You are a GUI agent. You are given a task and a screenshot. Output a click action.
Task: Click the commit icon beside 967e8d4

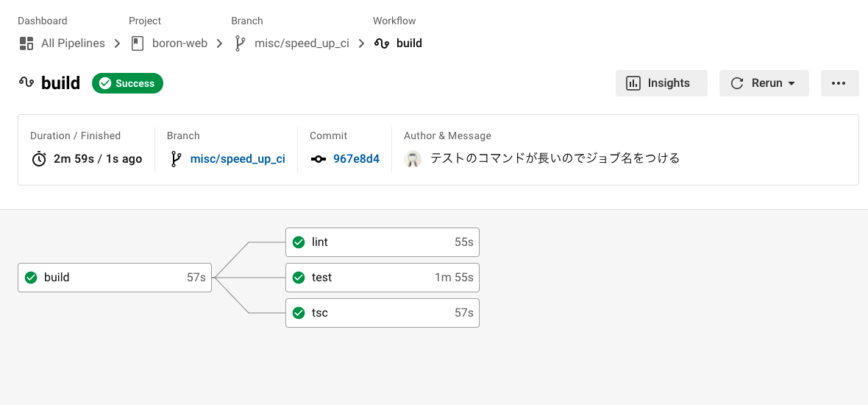pyautogui.click(x=319, y=158)
